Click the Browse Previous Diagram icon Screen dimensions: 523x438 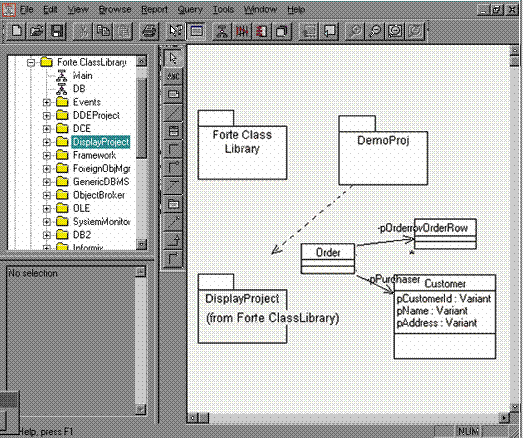point(329,31)
